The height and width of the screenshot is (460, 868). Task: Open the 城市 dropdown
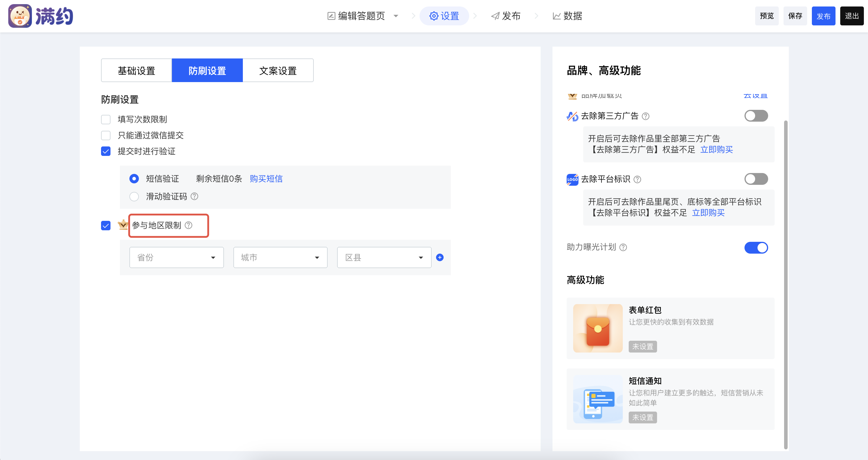click(280, 258)
